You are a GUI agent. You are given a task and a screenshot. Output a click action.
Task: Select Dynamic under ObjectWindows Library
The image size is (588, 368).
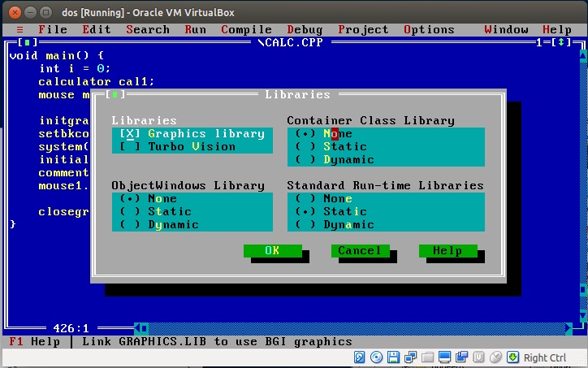[159, 224]
